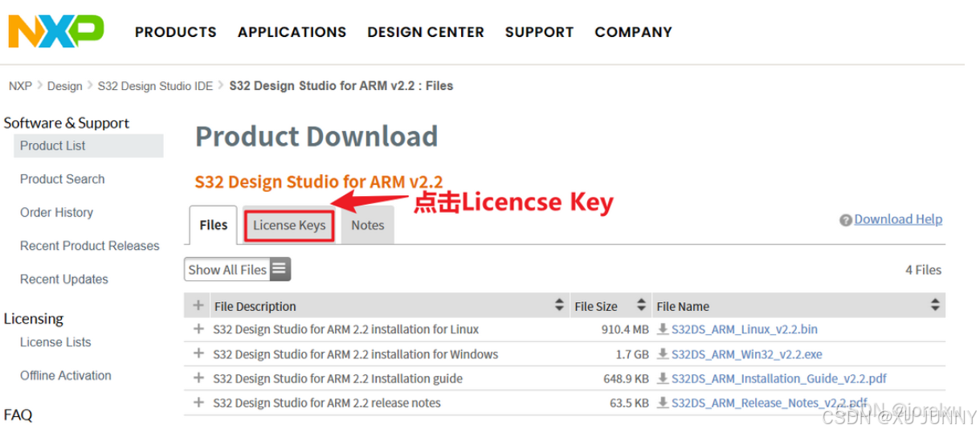Click orange 'S32 Design Studio for ARM v2.2' title
The height and width of the screenshot is (433, 980).
[319, 182]
